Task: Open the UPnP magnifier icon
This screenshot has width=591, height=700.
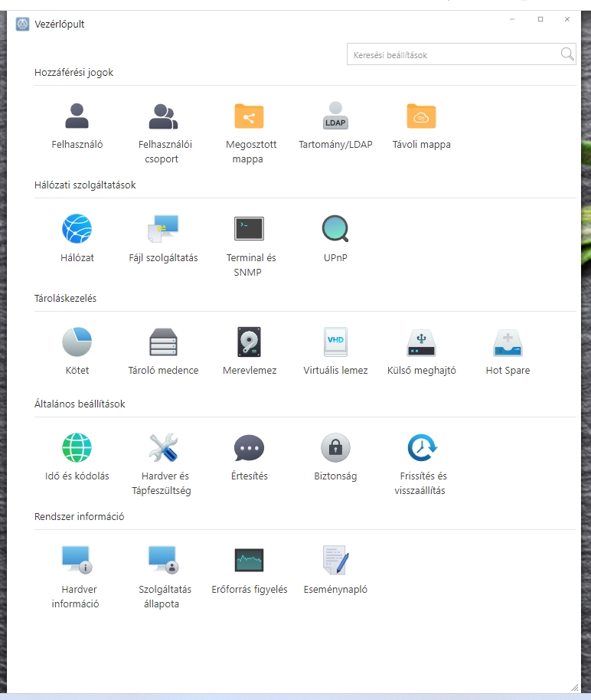Action: (335, 228)
